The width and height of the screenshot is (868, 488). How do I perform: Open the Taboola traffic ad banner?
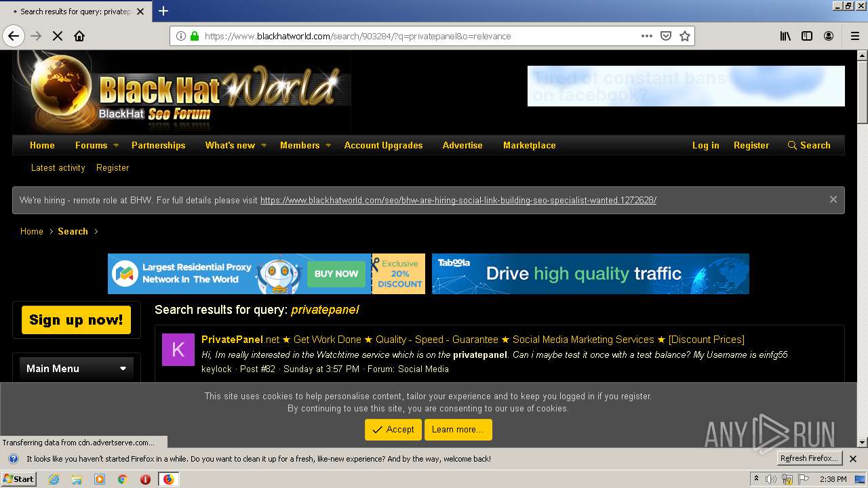[x=591, y=274]
